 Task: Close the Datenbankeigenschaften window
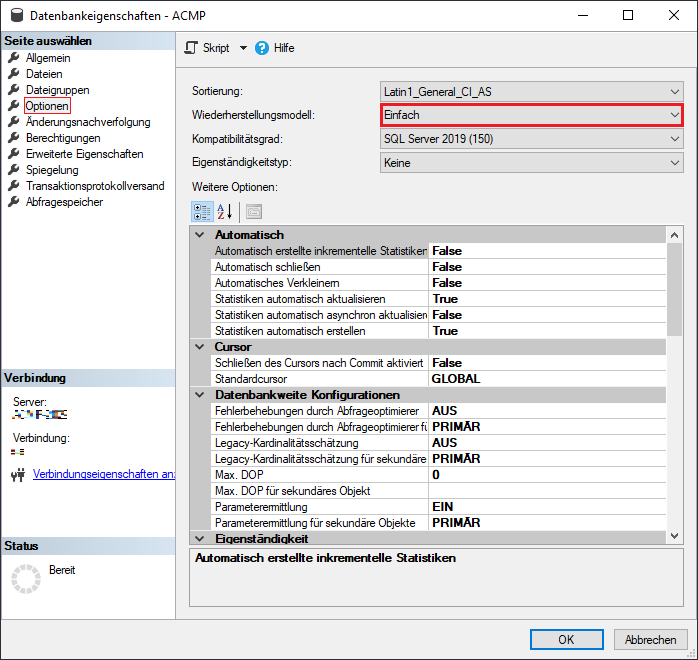pyautogui.click(x=674, y=15)
